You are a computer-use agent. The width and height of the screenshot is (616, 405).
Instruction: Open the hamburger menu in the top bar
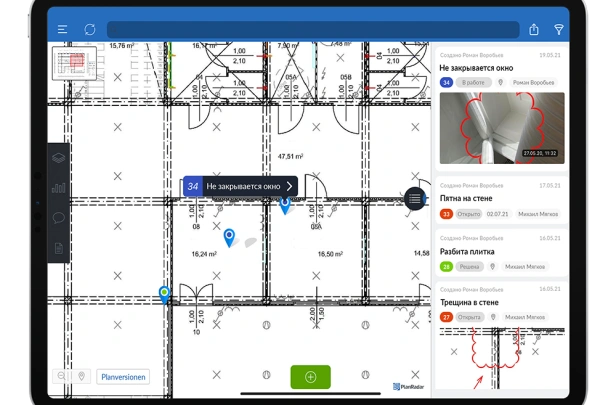(62, 29)
